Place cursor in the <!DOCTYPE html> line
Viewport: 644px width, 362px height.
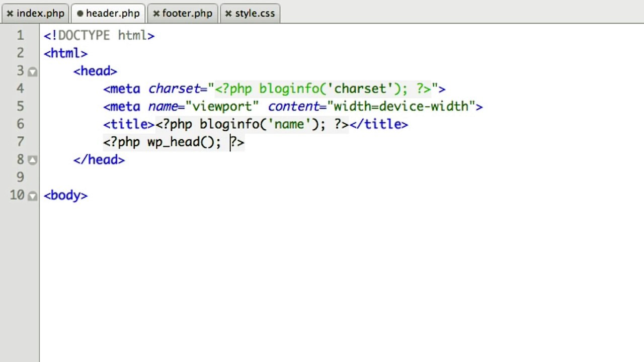99,35
